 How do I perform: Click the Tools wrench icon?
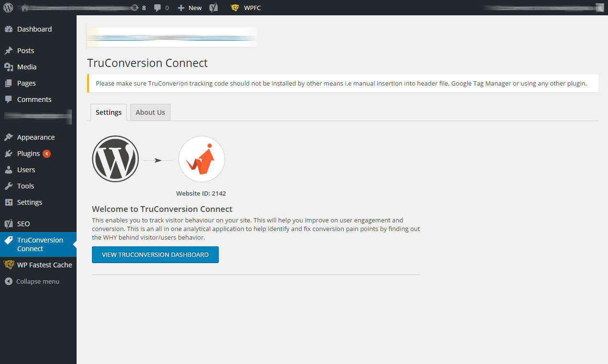coord(9,186)
